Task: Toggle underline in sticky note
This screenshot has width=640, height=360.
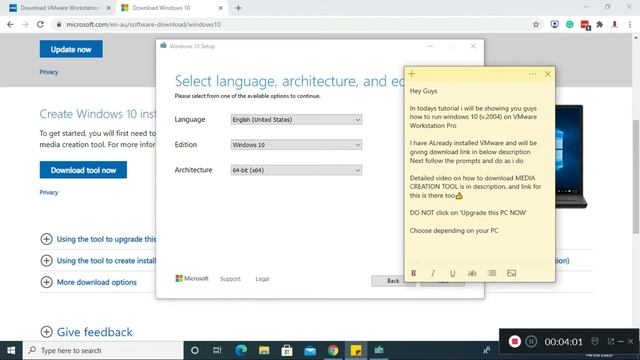Action: (452, 273)
